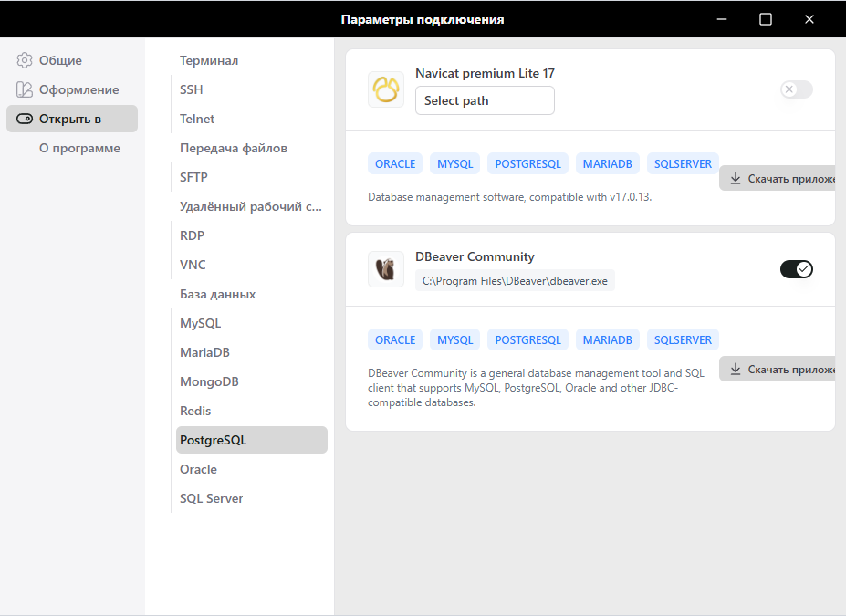The image size is (846, 616).
Task: Click the Параметры подключения window title
Action: tap(423, 19)
